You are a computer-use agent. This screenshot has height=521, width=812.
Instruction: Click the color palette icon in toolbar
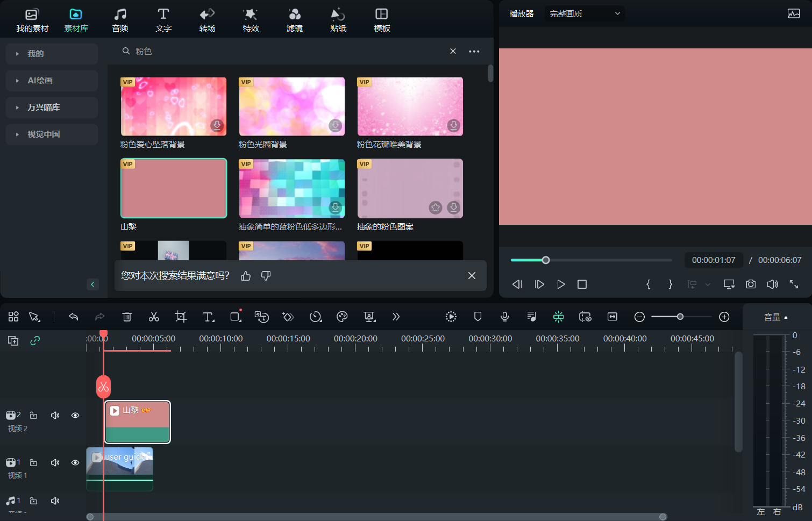coord(342,317)
